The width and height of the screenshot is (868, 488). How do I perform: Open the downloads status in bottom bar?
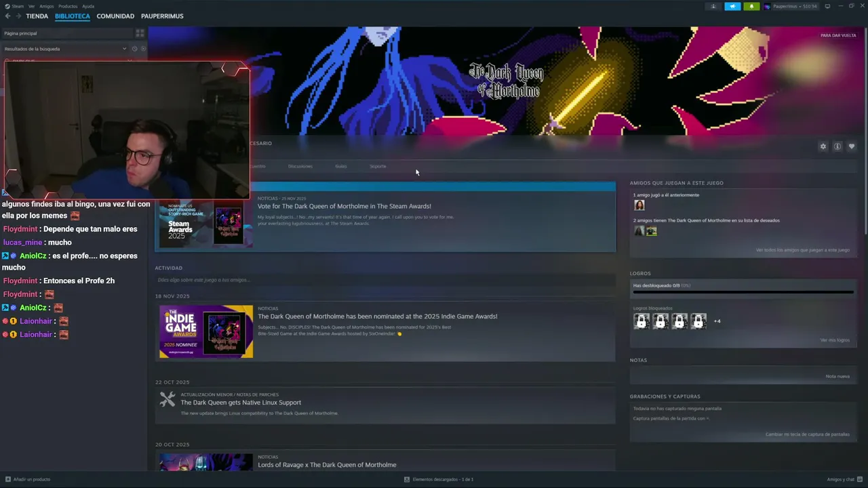tap(439, 479)
